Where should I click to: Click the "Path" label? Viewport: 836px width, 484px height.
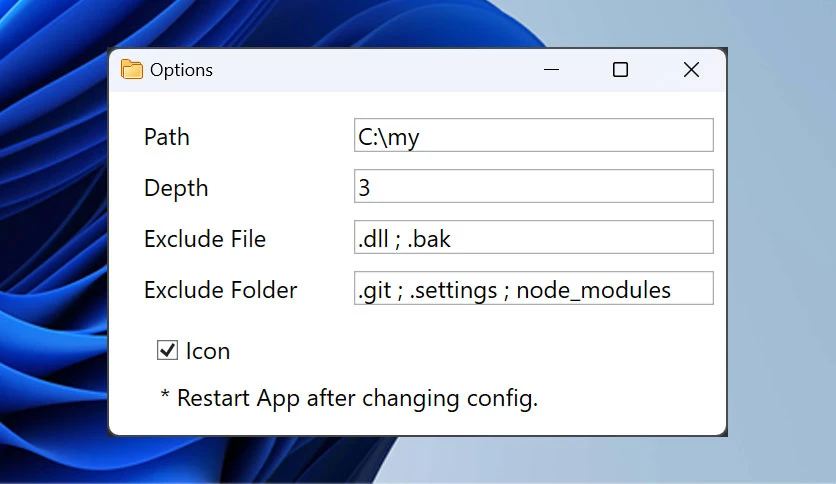167,137
